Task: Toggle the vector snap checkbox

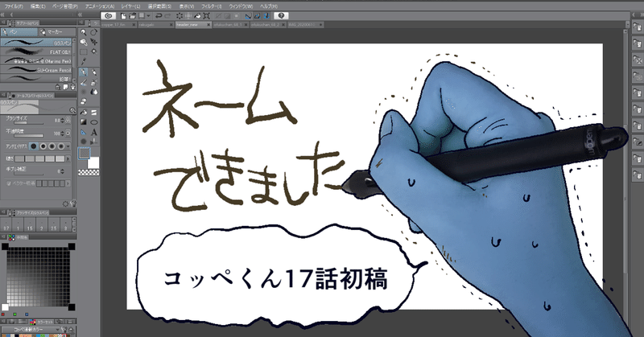Action: click(x=9, y=183)
